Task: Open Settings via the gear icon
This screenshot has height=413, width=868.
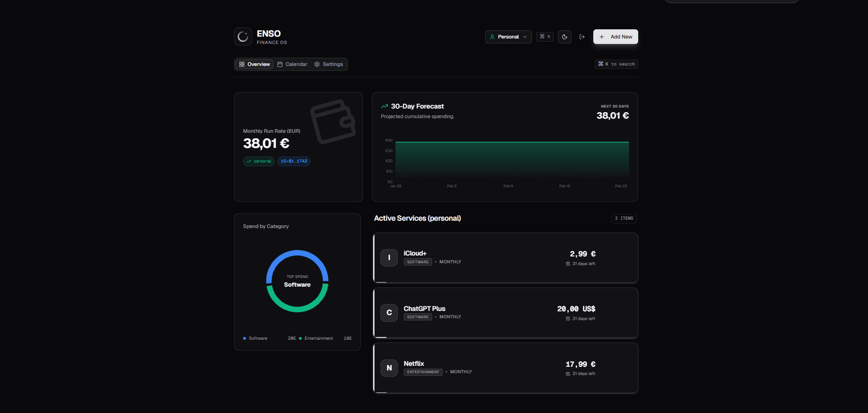Action: coord(317,64)
